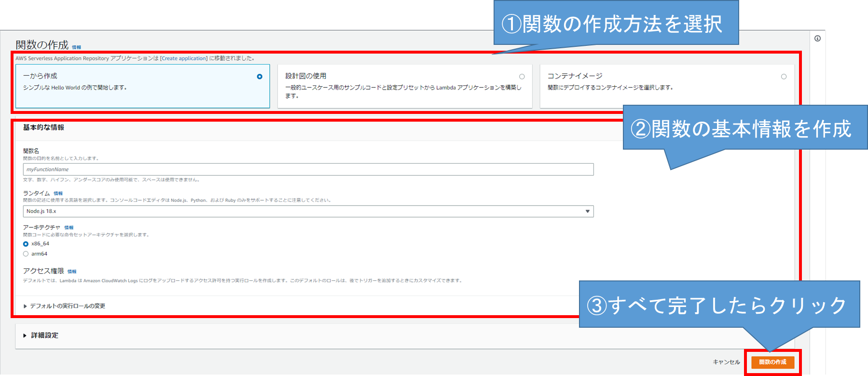
Task: Click the 関数の作成 orange button
Action: click(772, 362)
